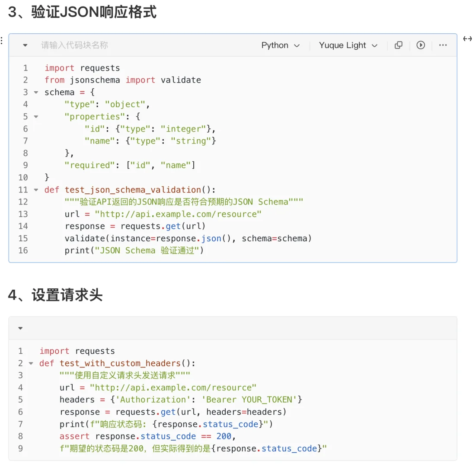Run the Python code block
Screen dimensions: 476x467
[421, 45]
